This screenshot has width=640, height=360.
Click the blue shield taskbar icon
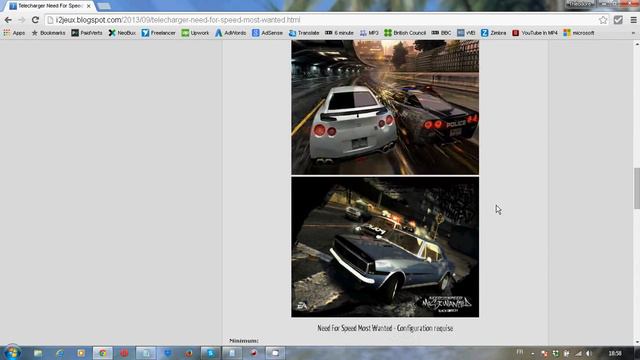click(x=167, y=353)
